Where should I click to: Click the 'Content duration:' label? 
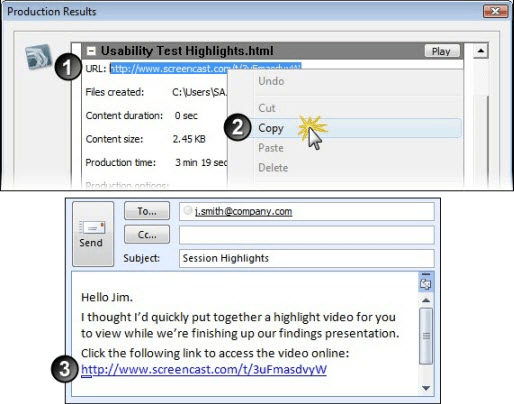click(x=124, y=115)
